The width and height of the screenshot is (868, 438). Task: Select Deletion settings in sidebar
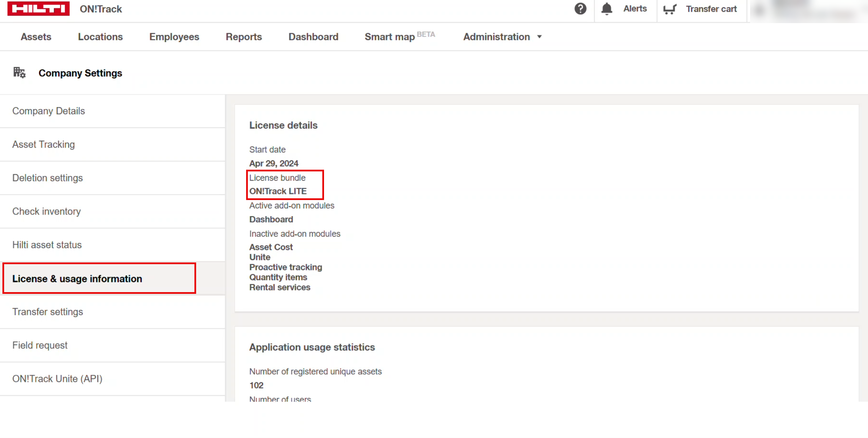[48, 178]
